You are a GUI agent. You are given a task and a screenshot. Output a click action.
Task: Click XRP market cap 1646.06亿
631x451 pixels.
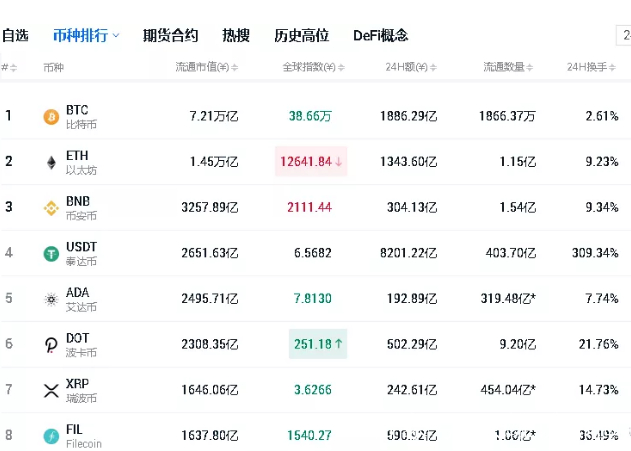[x=210, y=390]
